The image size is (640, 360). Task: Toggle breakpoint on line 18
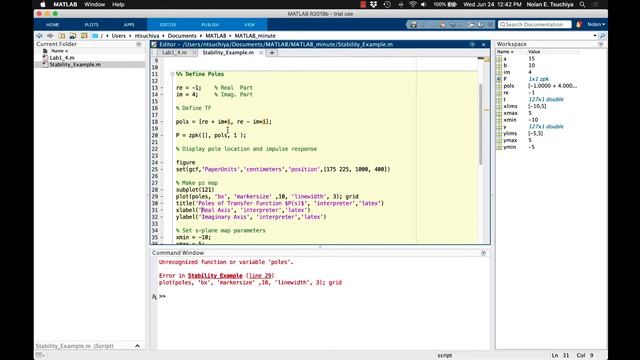click(x=162, y=122)
